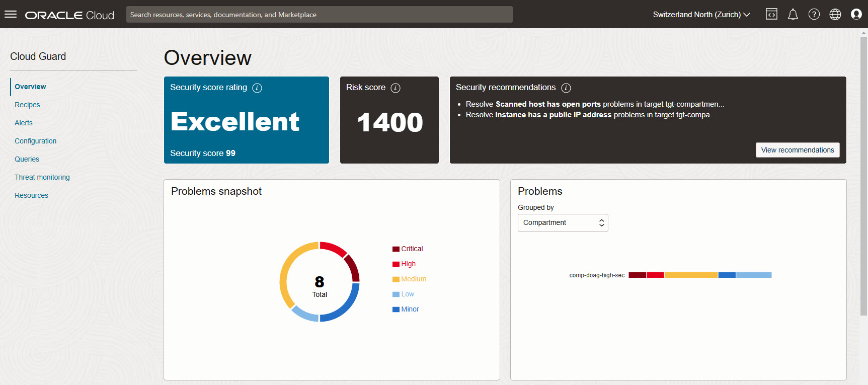Open Alerts in the sidebar
Image resolution: width=868 pixels, height=385 pixels.
[x=24, y=123]
